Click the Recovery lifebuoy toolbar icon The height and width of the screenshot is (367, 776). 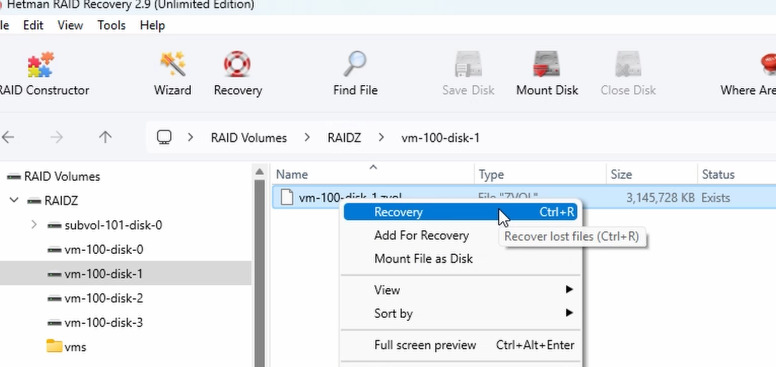click(237, 64)
